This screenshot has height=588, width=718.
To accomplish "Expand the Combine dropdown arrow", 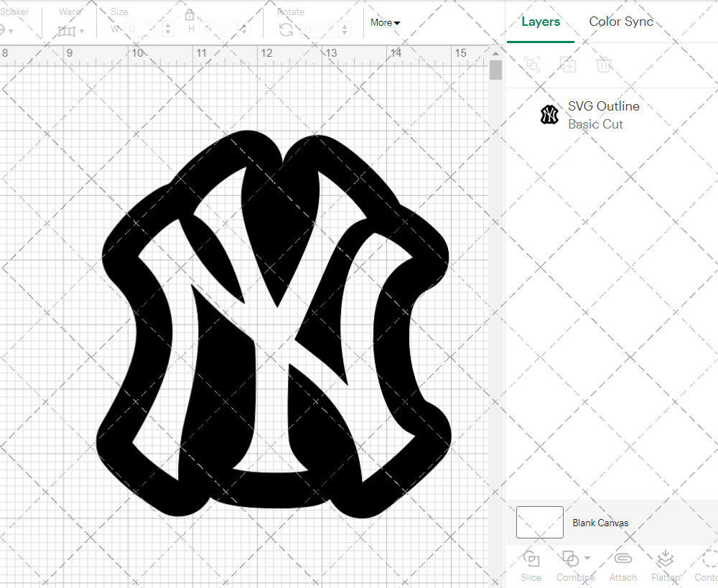I will pyautogui.click(x=587, y=558).
